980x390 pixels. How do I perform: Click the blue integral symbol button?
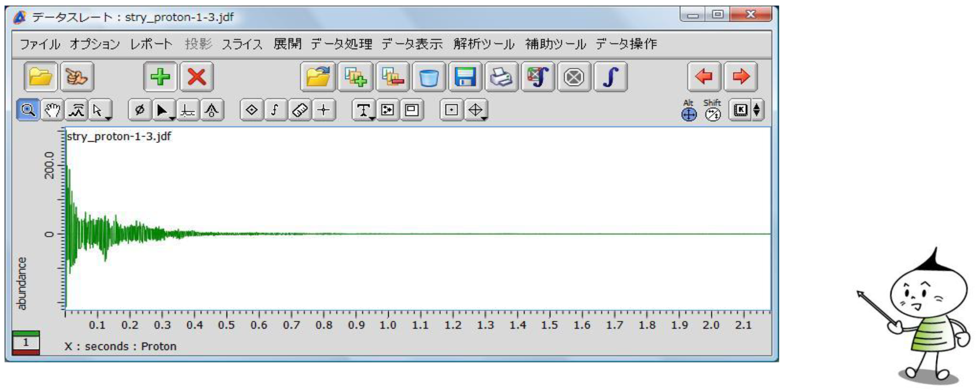point(611,77)
